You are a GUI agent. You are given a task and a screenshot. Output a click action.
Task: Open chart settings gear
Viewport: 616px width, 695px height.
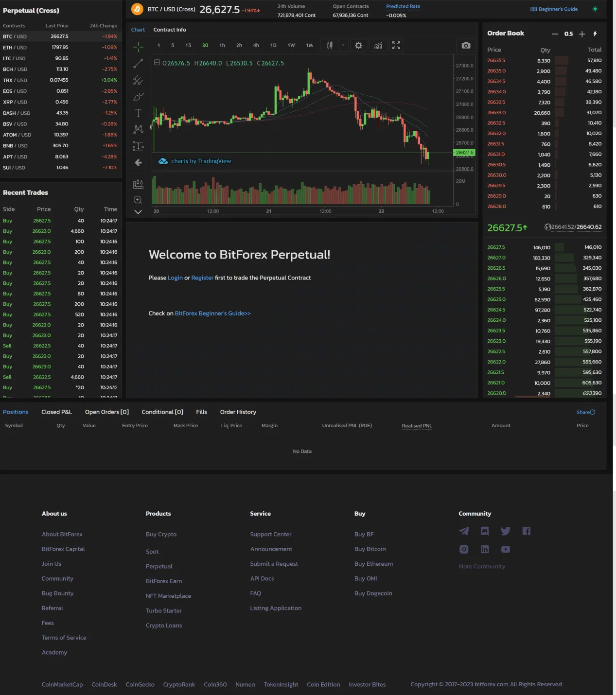click(358, 45)
